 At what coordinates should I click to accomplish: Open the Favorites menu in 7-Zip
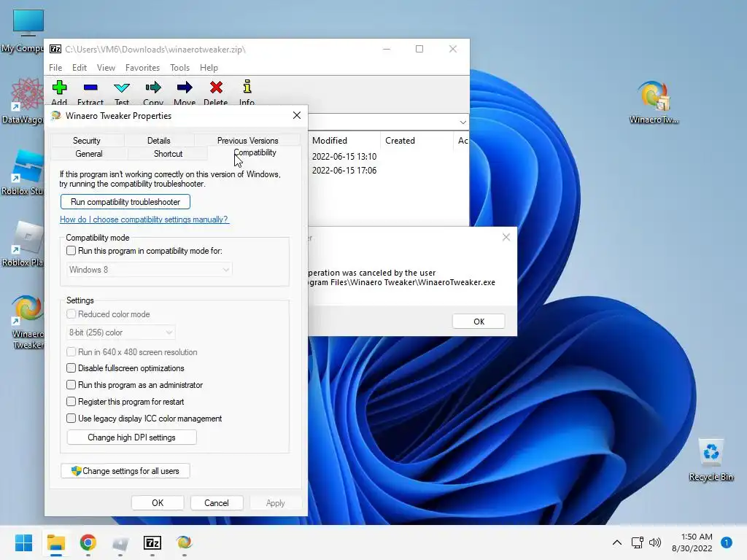click(142, 68)
